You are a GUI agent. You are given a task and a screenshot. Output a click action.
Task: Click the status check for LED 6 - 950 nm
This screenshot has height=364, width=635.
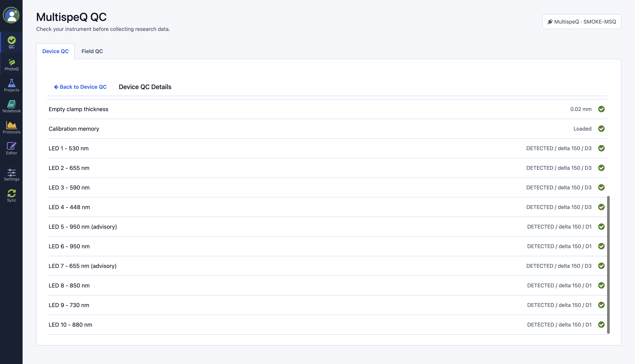(601, 246)
